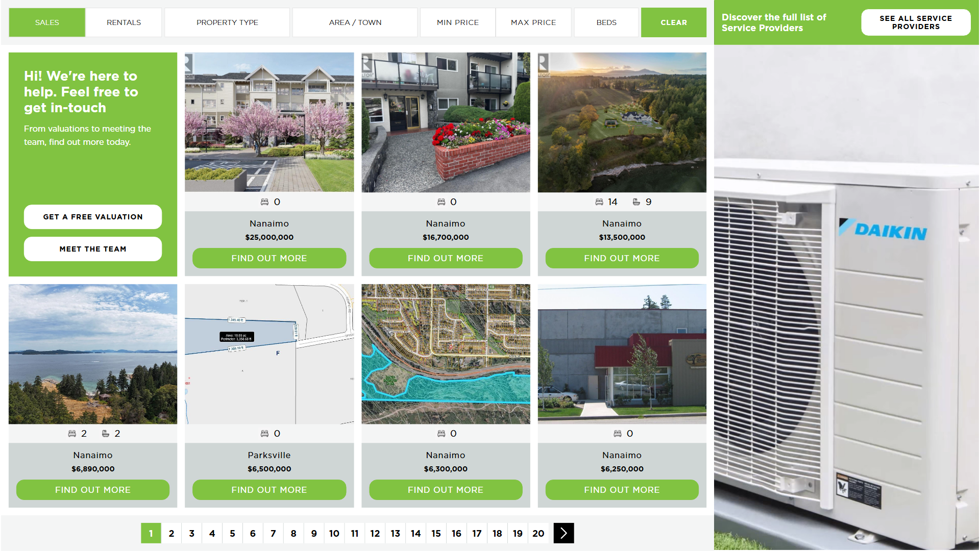Click bed icon on $25,000,000 listing
The width and height of the screenshot is (980, 551).
pos(264,202)
